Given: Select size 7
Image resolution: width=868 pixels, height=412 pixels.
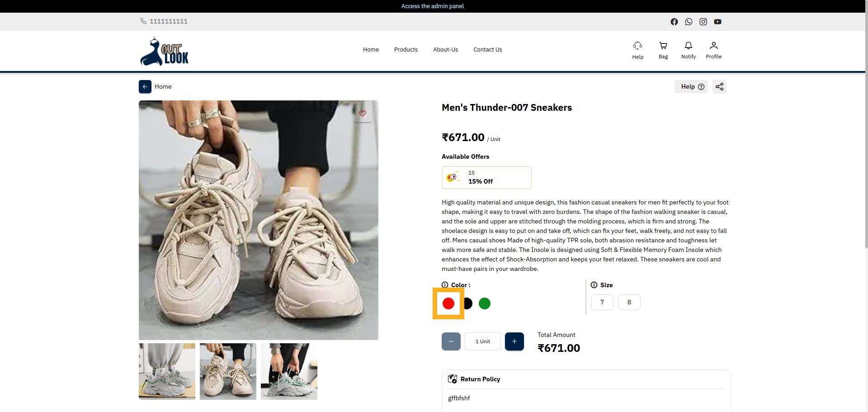Looking at the screenshot, I should [x=602, y=302].
